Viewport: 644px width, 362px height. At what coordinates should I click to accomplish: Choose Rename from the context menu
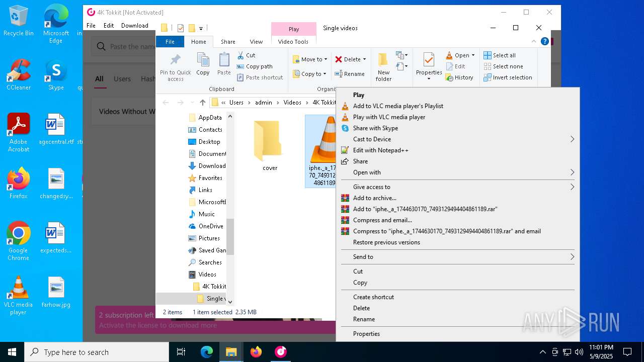point(457,319)
